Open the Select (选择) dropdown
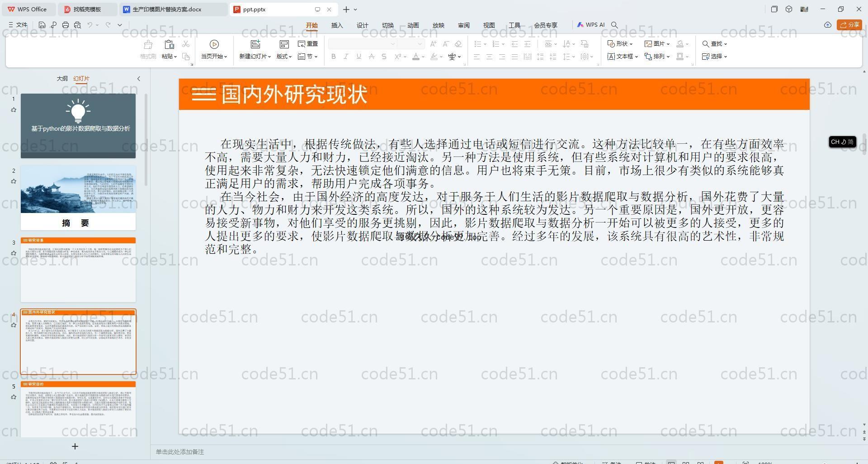The width and height of the screenshot is (868, 464). tap(715, 57)
